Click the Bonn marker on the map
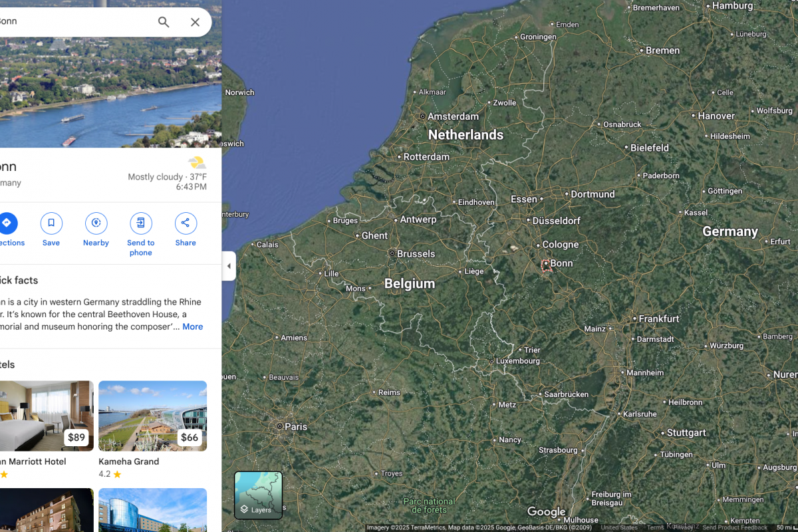798x532 pixels. point(546,265)
